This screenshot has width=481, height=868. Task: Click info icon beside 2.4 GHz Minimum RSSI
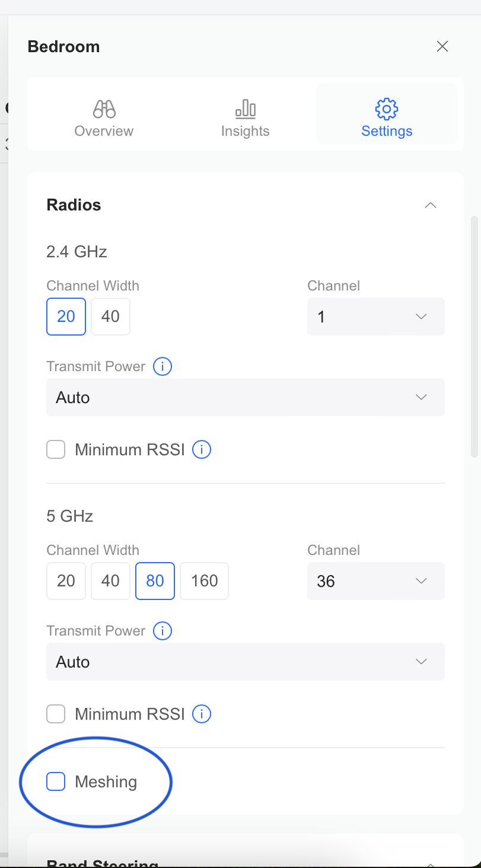tap(202, 450)
